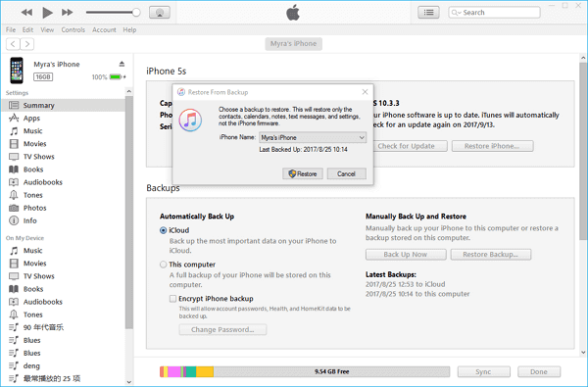The height and width of the screenshot is (387, 588).
Task: Open the deng playlist
Action: 64,365
